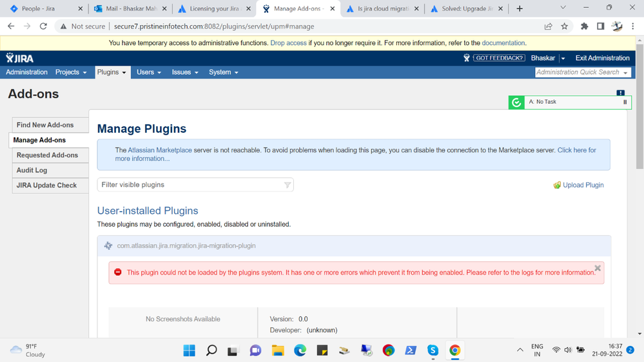Image resolution: width=644 pixels, height=362 pixels.
Task: Click the Upload Plugin link
Action: click(x=578, y=185)
